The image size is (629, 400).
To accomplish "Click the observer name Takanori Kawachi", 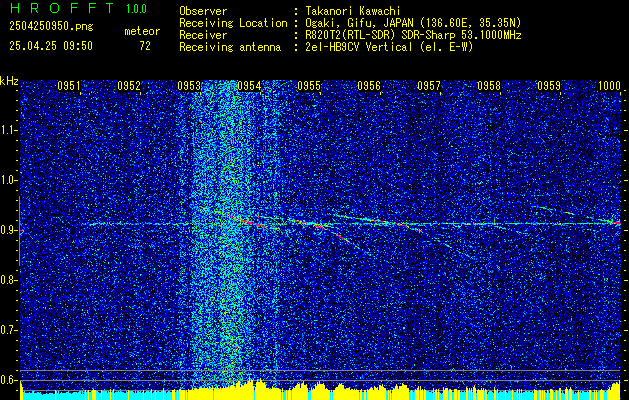I will tap(353, 11).
